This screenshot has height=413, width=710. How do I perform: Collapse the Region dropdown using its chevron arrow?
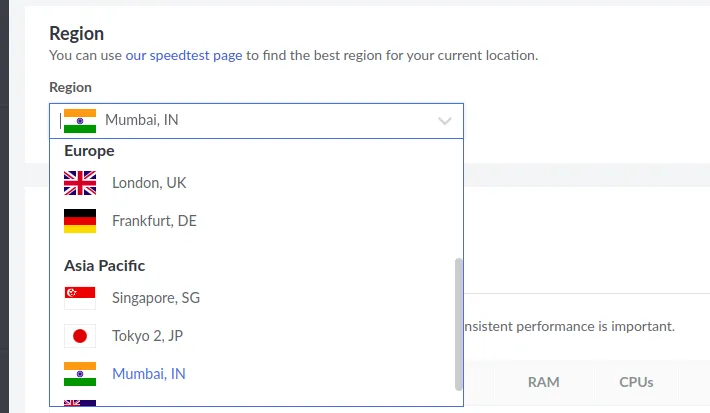(x=445, y=121)
